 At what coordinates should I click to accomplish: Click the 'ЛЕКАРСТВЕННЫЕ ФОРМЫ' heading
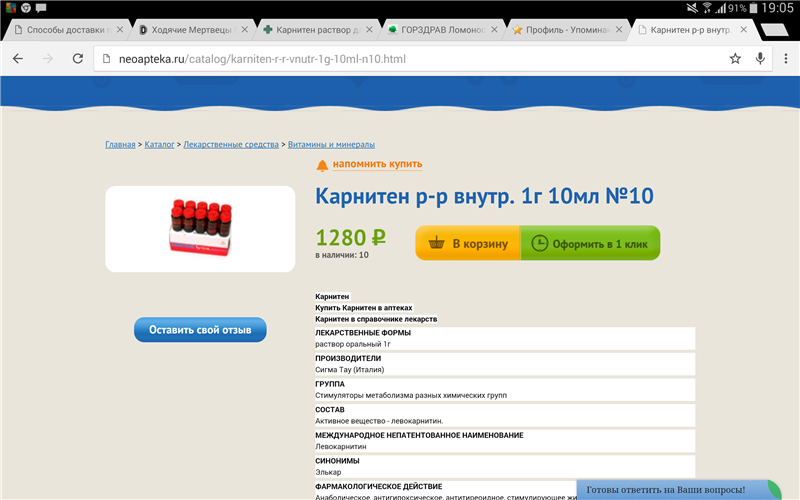363,333
